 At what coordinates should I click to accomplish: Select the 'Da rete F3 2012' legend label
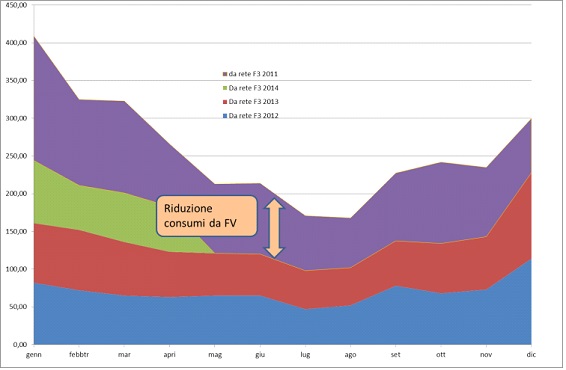coord(253,116)
